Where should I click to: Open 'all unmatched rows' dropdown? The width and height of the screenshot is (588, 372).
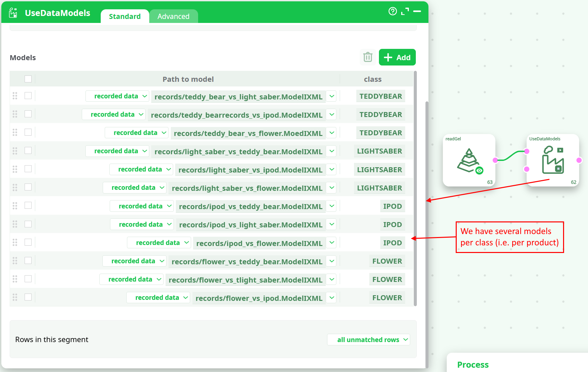coord(369,340)
